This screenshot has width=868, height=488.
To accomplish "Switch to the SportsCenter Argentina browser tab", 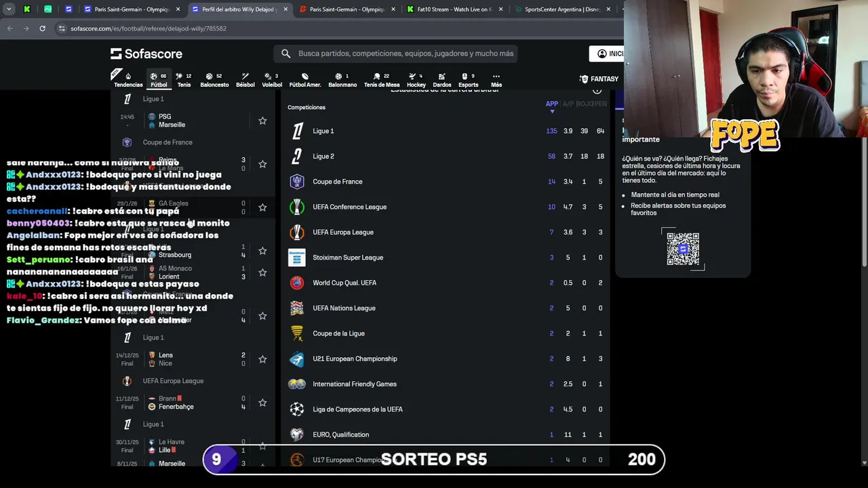I will [x=561, y=9].
